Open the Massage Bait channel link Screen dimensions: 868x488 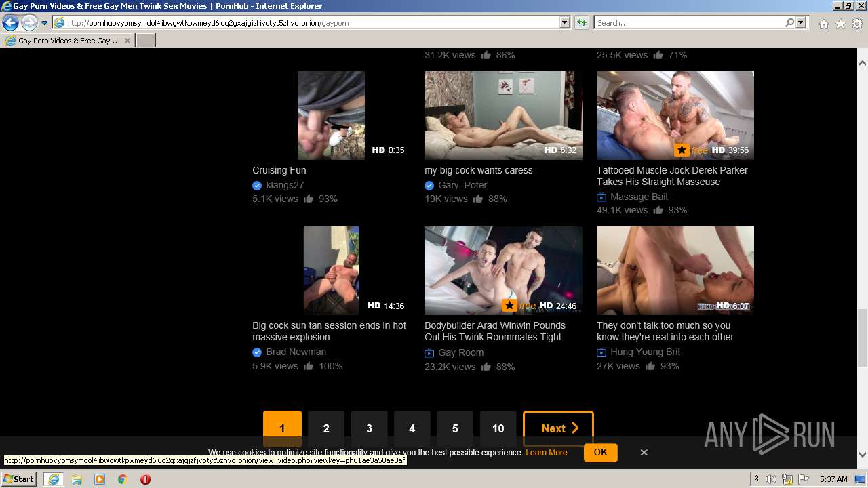point(639,197)
